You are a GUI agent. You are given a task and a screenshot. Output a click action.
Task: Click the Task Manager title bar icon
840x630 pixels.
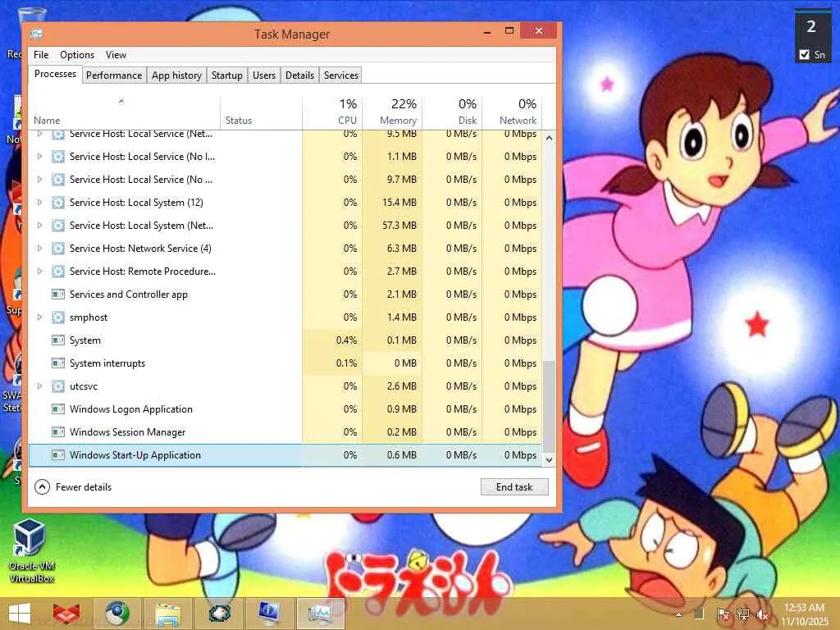(x=36, y=34)
